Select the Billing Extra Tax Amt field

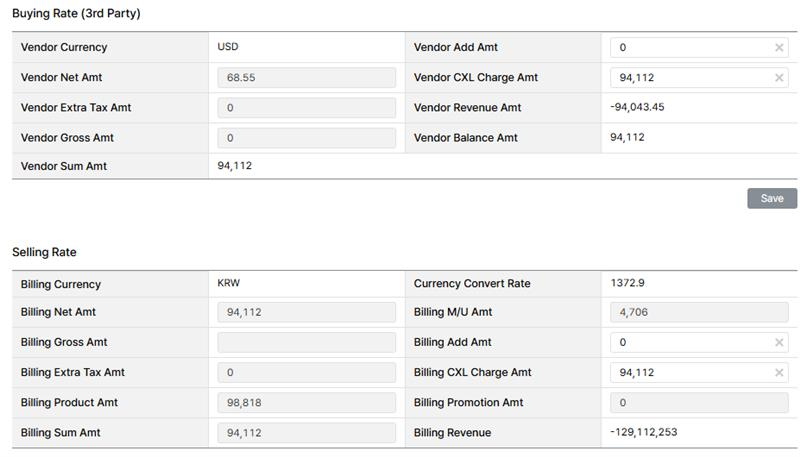click(306, 373)
